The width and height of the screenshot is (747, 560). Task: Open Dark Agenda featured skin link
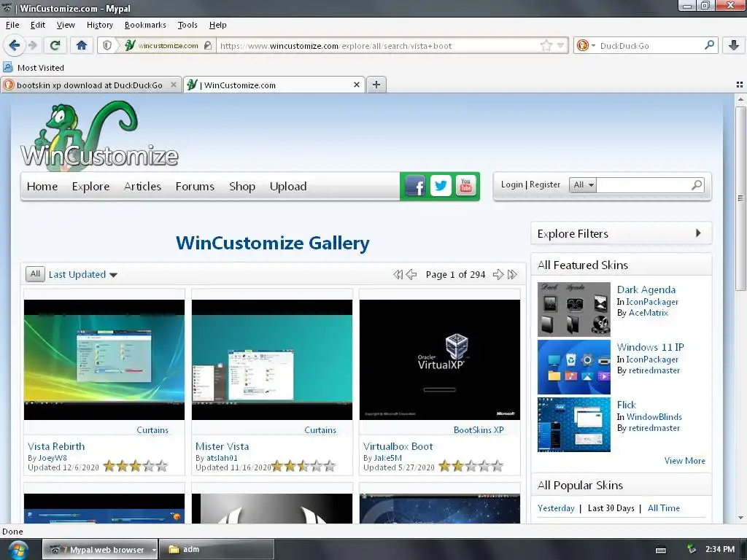click(x=646, y=289)
